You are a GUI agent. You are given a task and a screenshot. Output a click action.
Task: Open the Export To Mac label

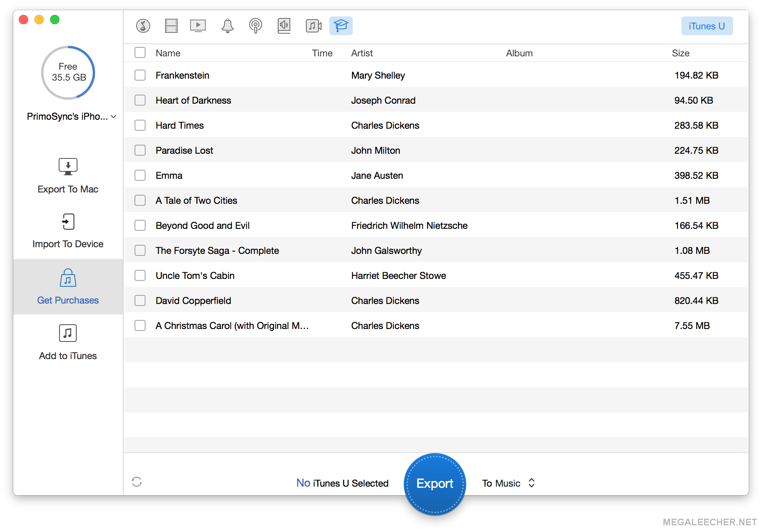pos(68,189)
